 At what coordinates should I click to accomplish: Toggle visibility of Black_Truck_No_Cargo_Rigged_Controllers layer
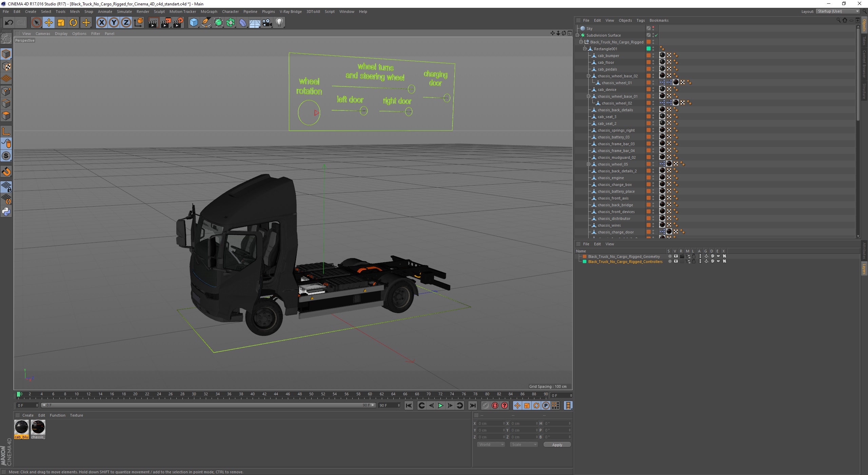tap(676, 262)
